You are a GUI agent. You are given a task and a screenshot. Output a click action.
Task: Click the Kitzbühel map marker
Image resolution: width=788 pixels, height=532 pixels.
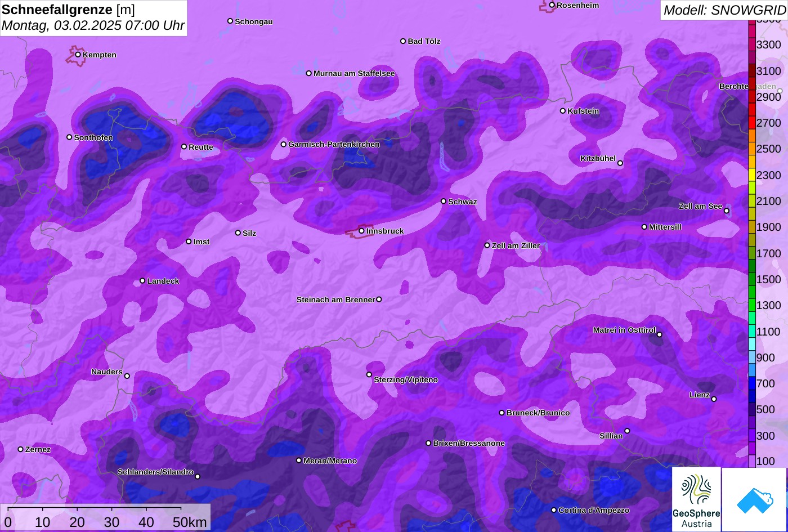click(x=620, y=163)
